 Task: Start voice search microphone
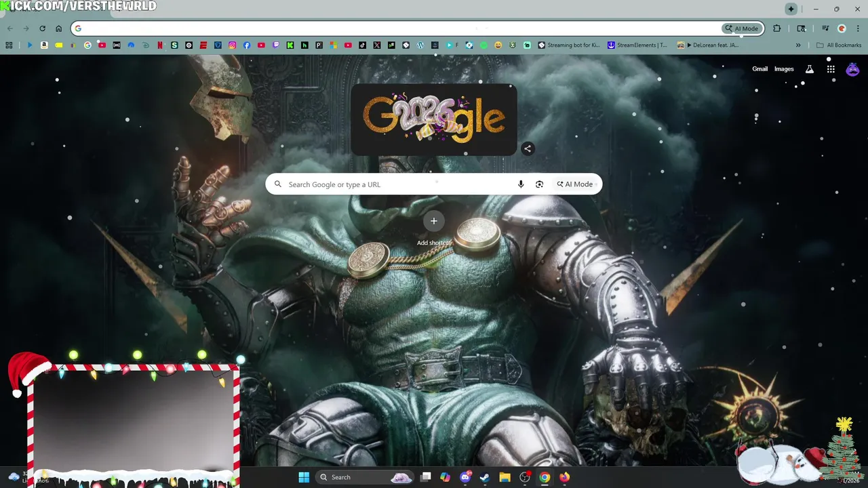[x=521, y=184]
